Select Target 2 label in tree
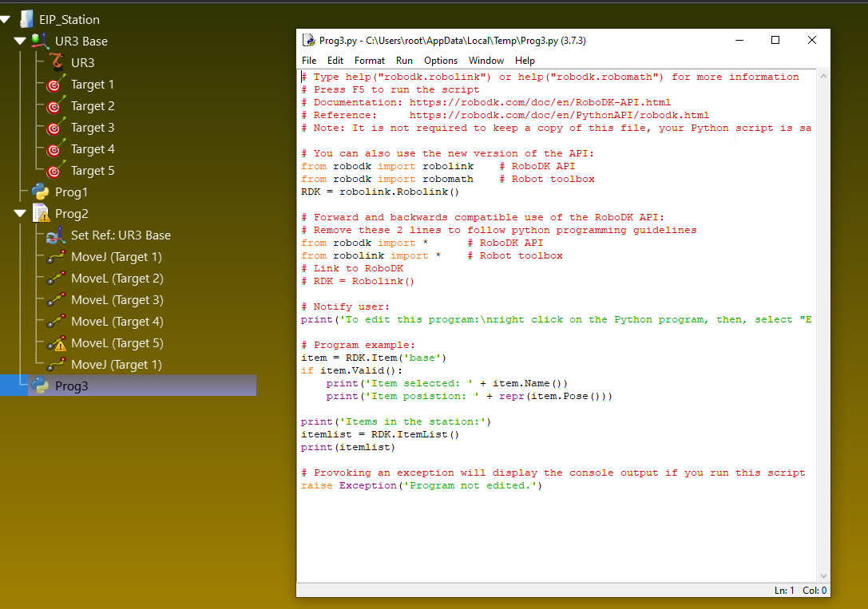 coord(93,106)
